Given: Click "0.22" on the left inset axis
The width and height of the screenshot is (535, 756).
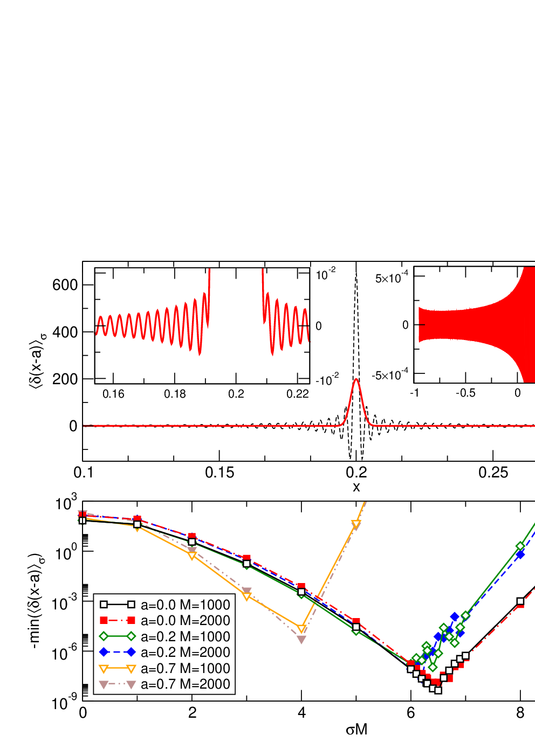Looking at the screenshot, I should point(298,394).
